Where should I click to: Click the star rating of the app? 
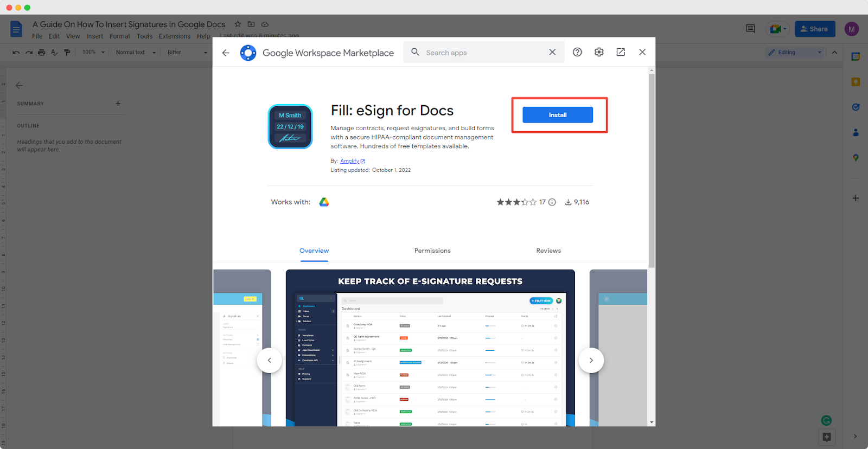pyautogui.click(x=516, y=202)
